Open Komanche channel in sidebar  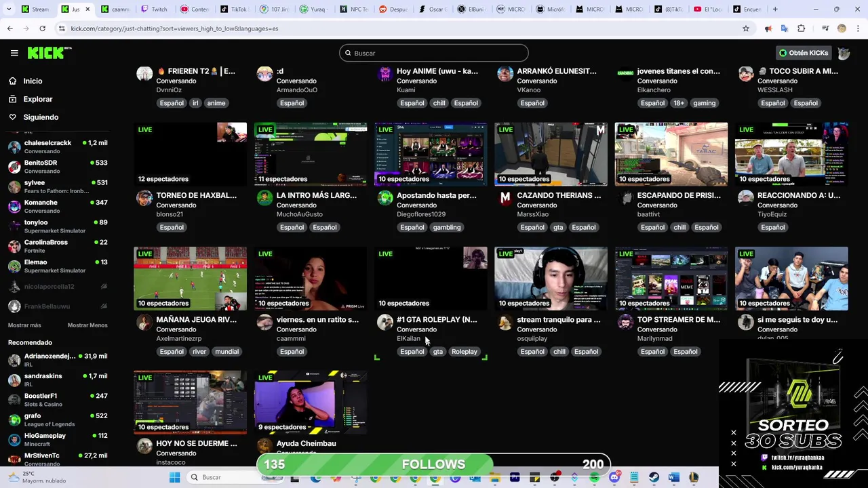[x=58, y=206]
